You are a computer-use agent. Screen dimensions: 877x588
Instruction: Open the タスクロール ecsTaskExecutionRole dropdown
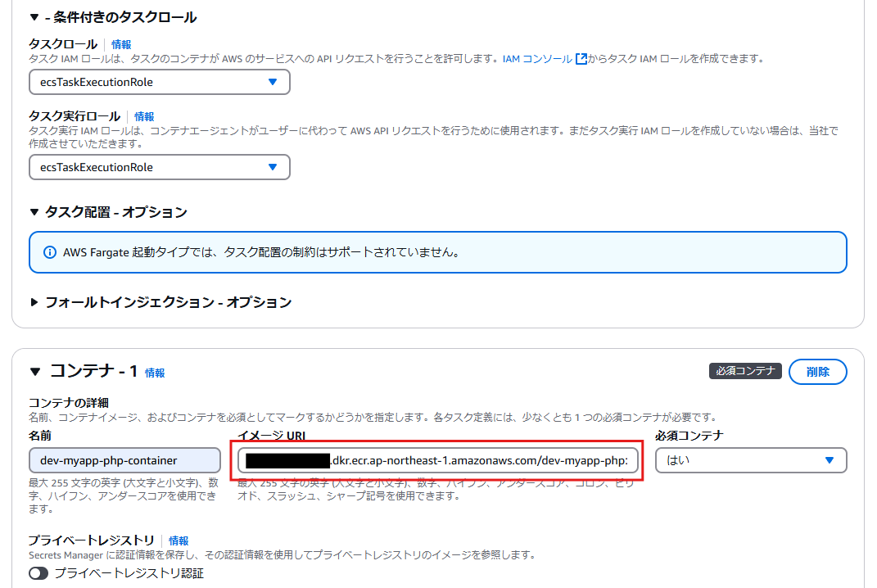[160, 82]
